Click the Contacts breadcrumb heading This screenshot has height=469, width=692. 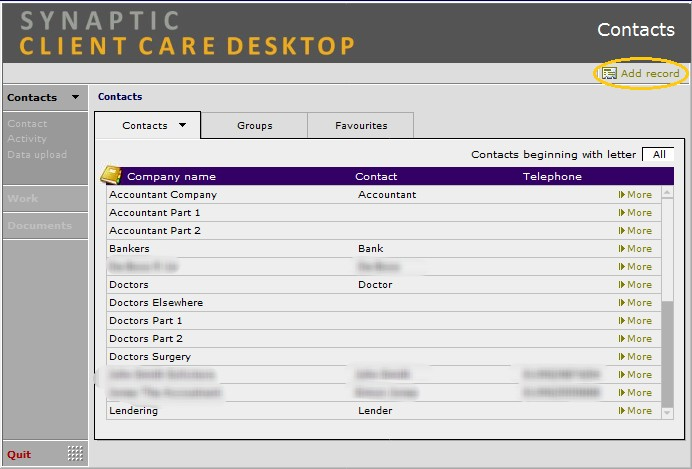click(x=120, y=97)
